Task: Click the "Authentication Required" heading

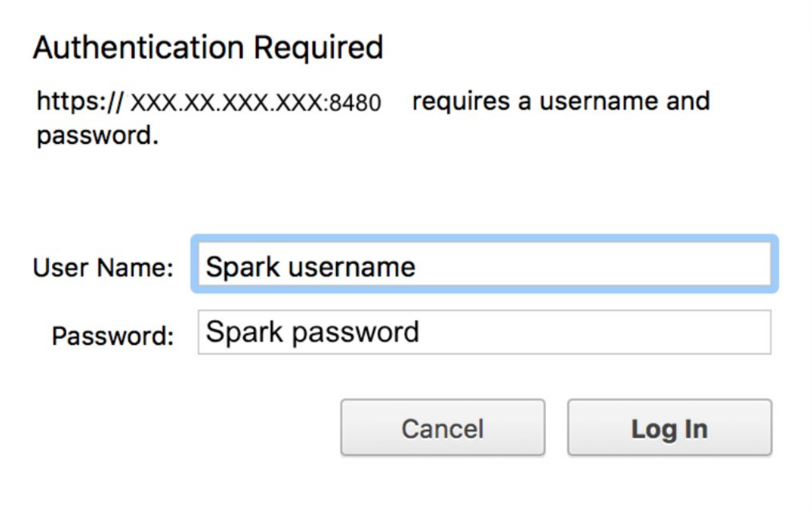Action: (x=208, y=48)
